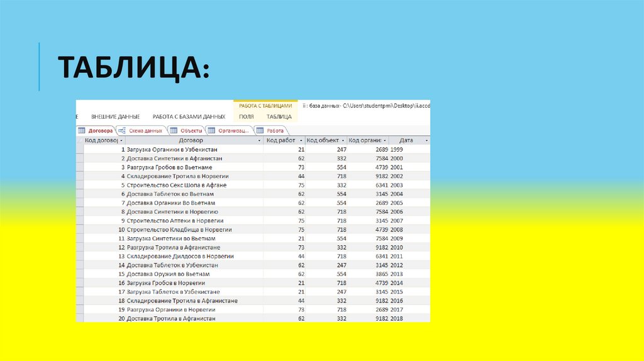Click the Договора tab table icon
The width and height of the screenshot is (644, 361).
tap(82, 130)
